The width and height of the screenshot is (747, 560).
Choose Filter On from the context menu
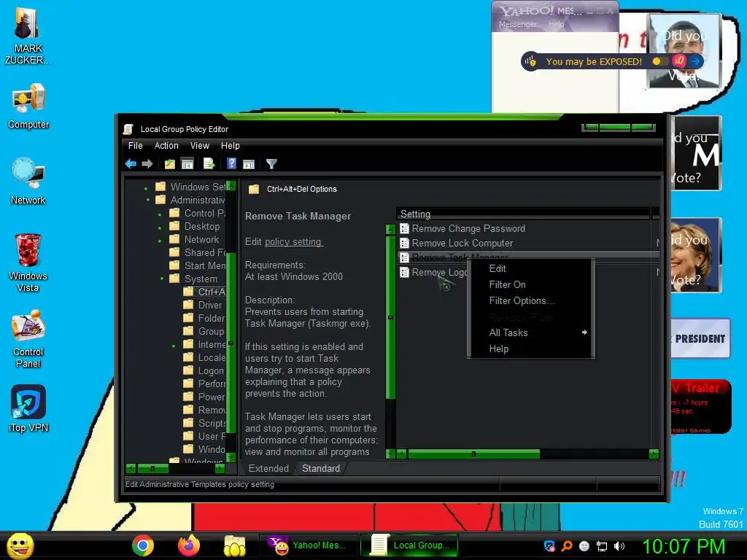[x=531, y=285]
